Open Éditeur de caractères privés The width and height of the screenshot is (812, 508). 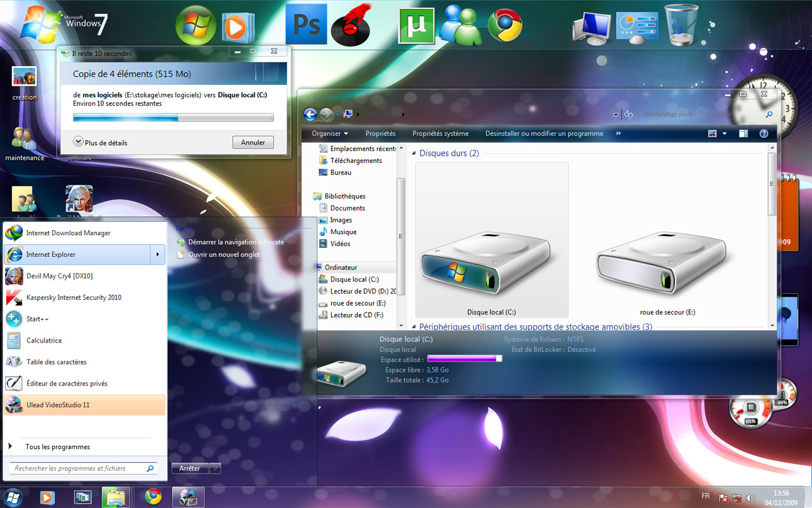84,384
